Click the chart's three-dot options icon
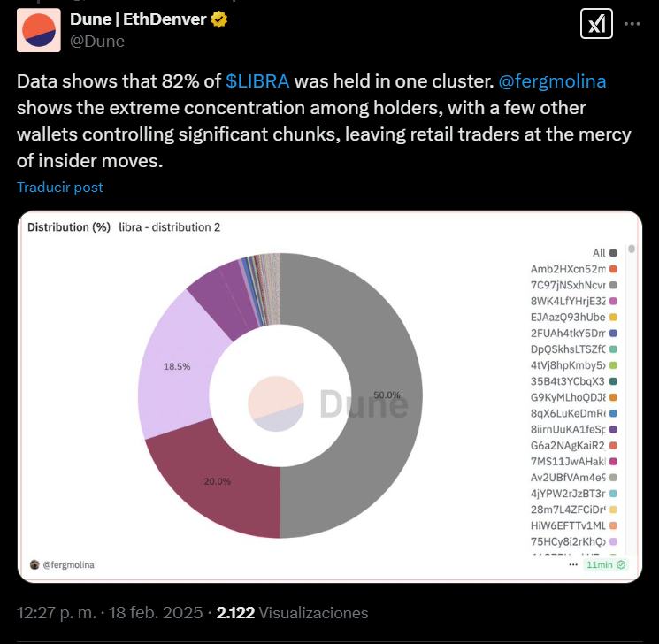 coord(573,563)
